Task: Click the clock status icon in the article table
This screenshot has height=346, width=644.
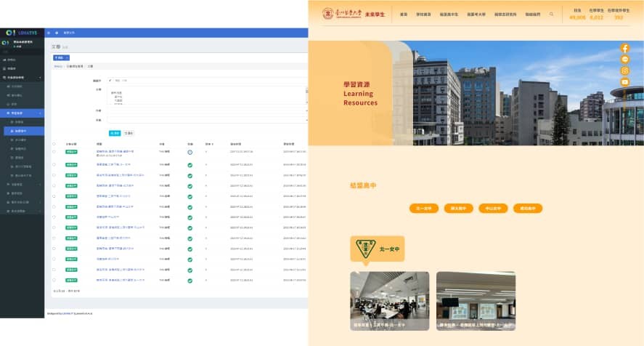Action: (189, 152)
